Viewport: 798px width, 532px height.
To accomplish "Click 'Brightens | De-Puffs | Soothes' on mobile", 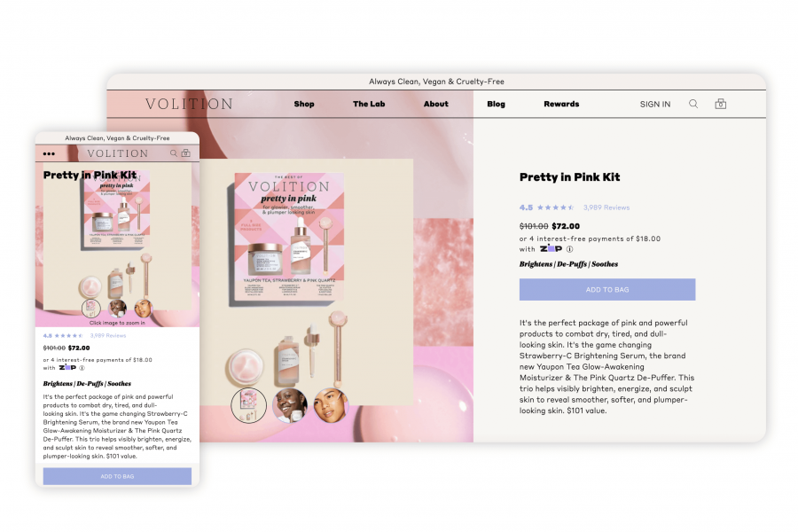I will coord(87,383).
